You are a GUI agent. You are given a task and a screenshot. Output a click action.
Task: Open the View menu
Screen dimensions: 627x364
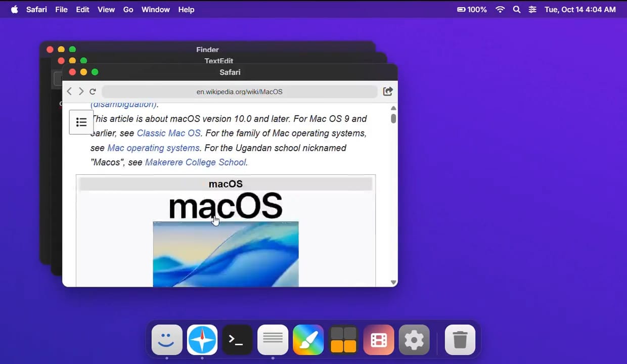point(106,10)
